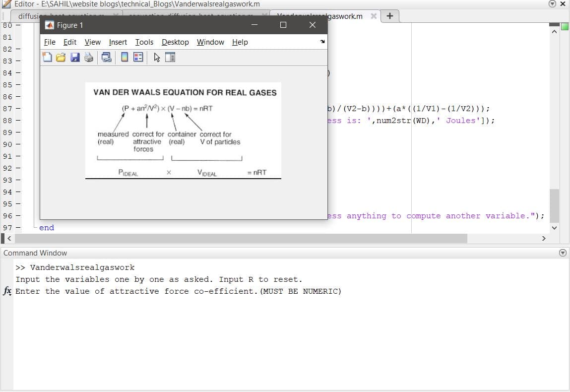Click the New Figure icon
The height and width of the screenshot is (392, 570).
[x=47, y=58]
